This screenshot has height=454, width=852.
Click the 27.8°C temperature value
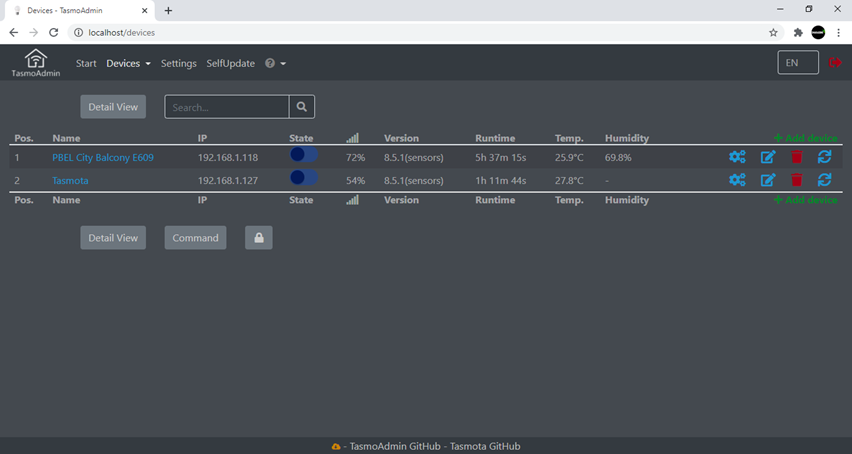(569, 180)
